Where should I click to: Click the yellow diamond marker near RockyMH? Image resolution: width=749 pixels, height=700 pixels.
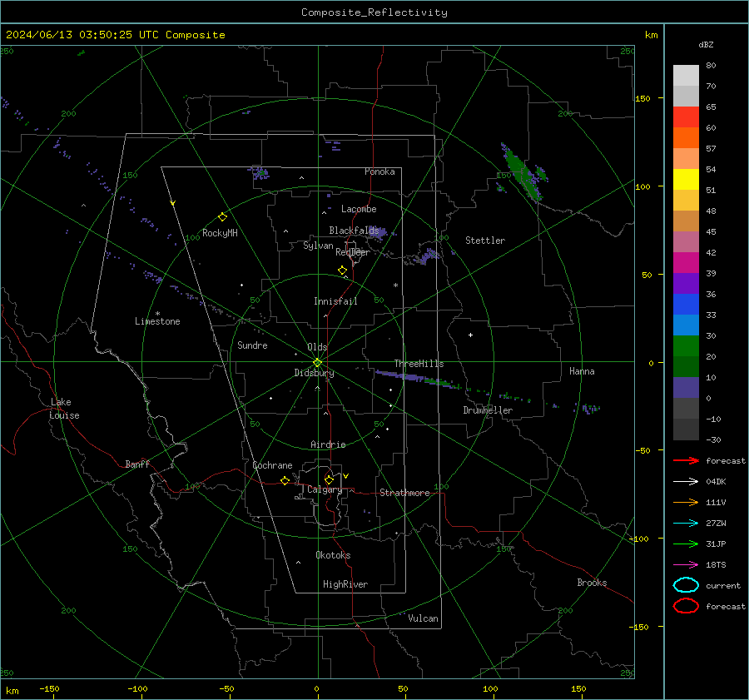click(222, 217)
